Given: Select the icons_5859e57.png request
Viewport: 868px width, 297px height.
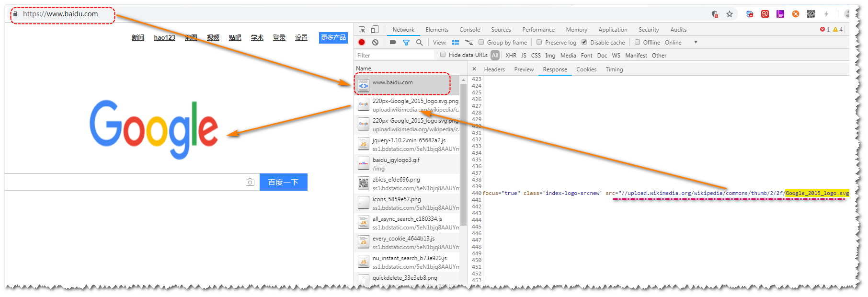Looking at the screenshot, I should tap(407, 203).
